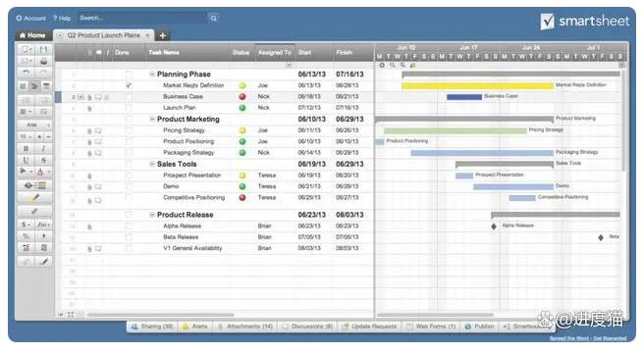The width and height of the screenshot is (644, 353).
Task: Click the Smartsheet logo
Action: tap(585, 22)
